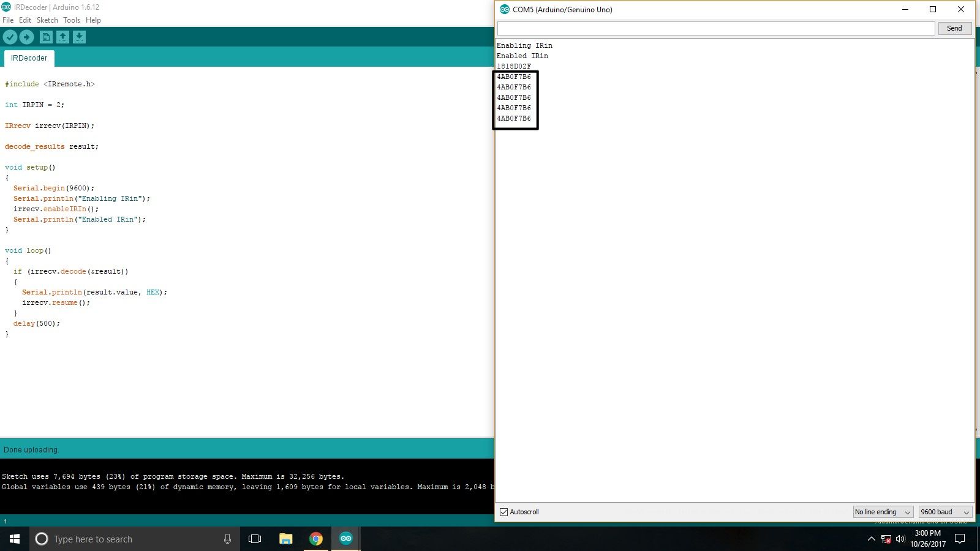This screenshot has width=980, height=551.
Task: Expand the No line ending dropdown
Action: [x=883, y=512]
